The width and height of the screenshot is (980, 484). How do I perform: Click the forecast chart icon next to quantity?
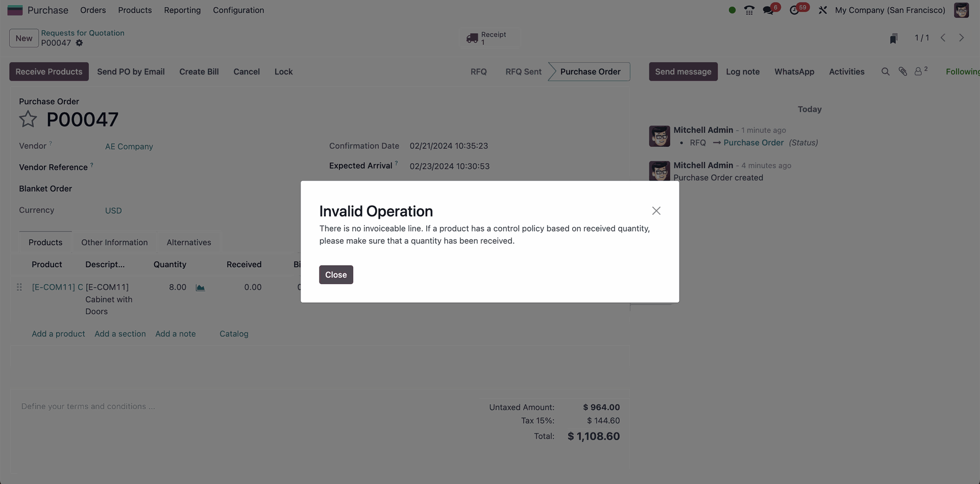coord(201,288)
